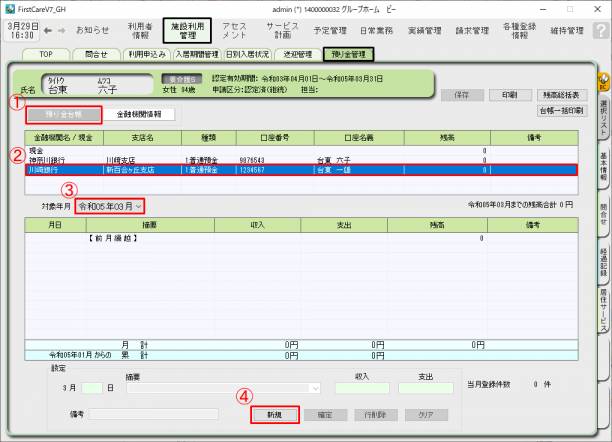Expand the 対象年月 dropdown
This screenshot has width=612, height=442.
pyautogui.click(x=111, y=206)
